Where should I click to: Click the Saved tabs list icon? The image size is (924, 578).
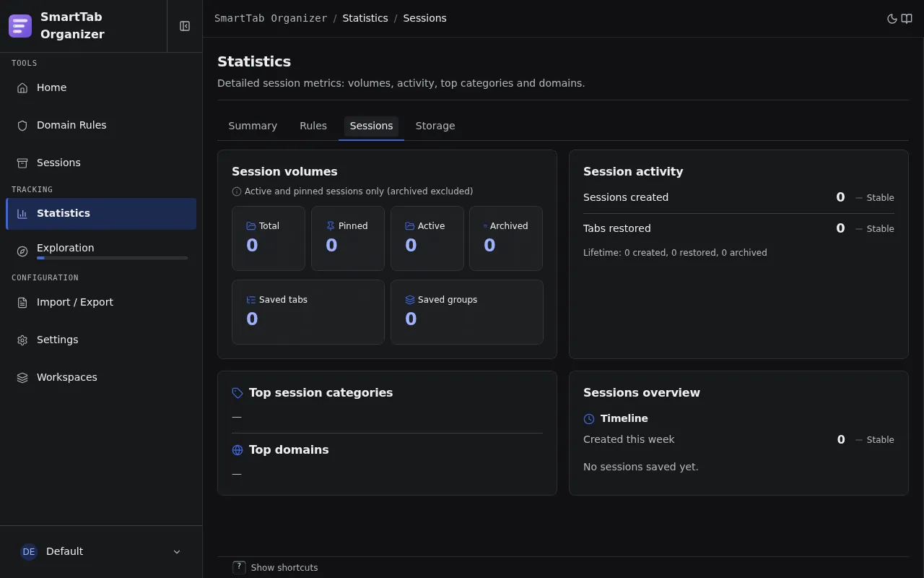pos(251,300)
